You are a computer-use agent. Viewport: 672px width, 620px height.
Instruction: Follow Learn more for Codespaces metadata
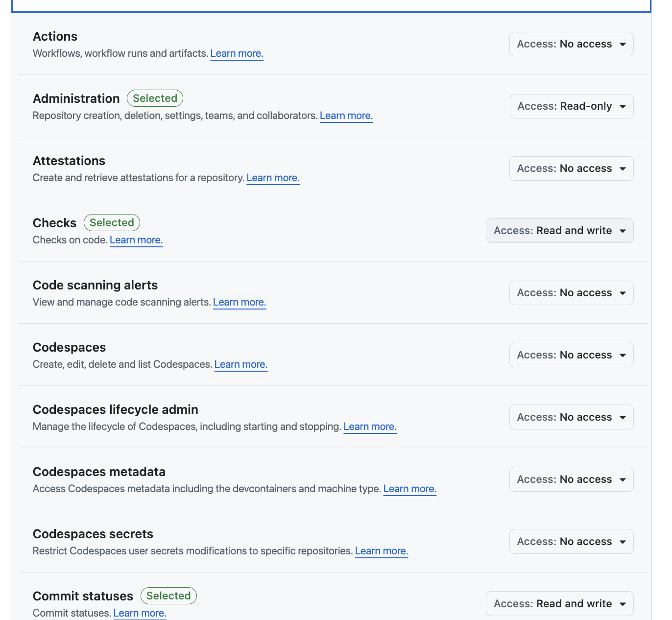pyautogui.click(x=409, y=489)
